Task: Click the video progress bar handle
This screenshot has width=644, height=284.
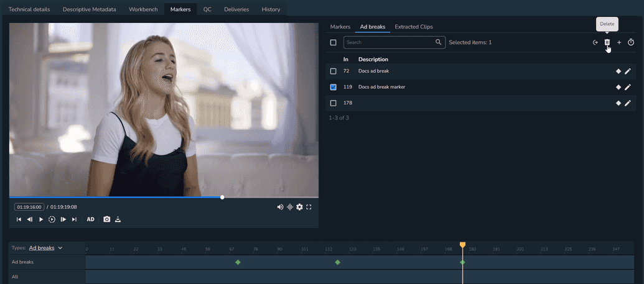Action: point(222,198)
